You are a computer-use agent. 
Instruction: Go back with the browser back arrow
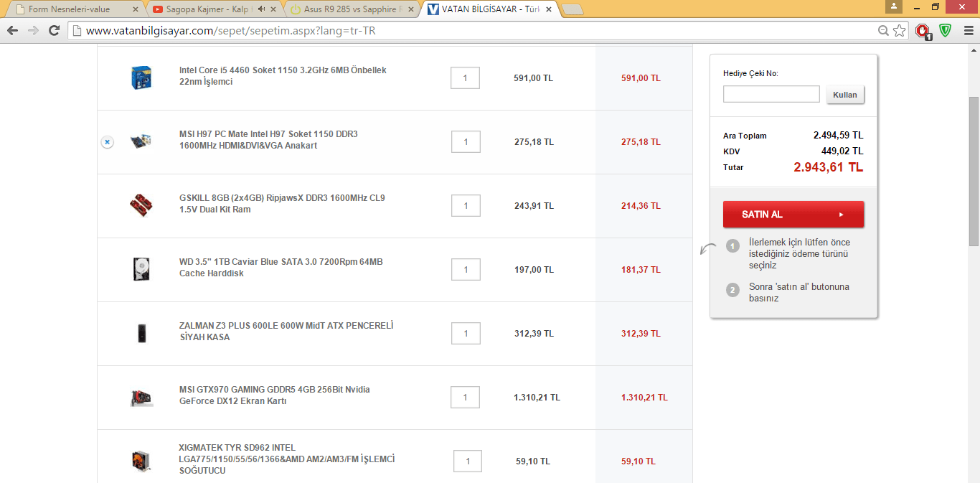tap(12, 31)
